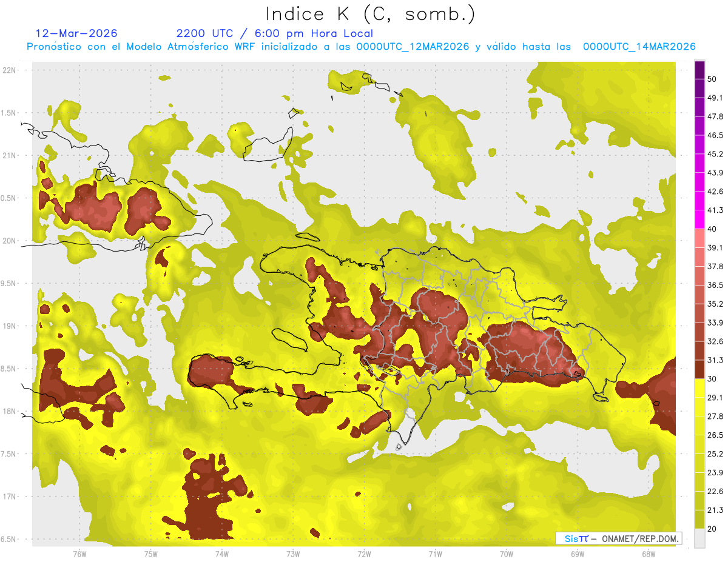Click the '39.1' colorbar label
The image size is (728, 562).
point(715,247)
